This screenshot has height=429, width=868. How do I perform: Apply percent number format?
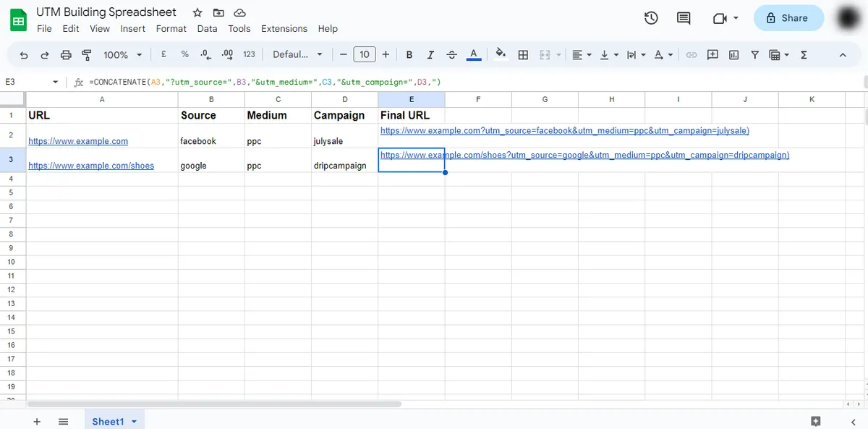click(184, 54)
